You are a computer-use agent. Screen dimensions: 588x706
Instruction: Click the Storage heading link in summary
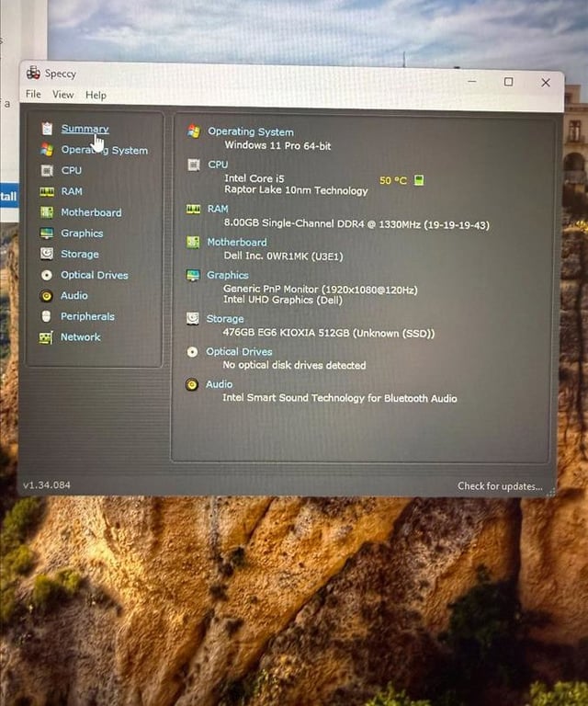(225, 319)
